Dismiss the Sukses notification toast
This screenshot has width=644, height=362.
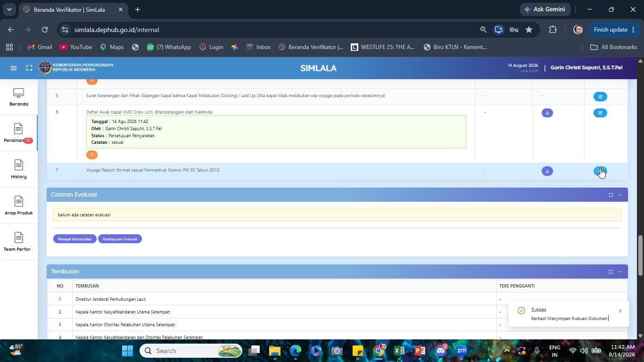click(620, 311)
